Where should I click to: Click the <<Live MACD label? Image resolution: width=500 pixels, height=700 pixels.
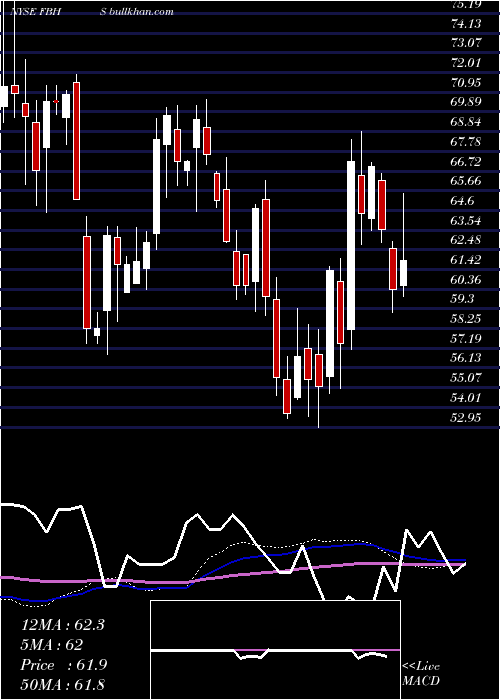[x=421, y=673]
